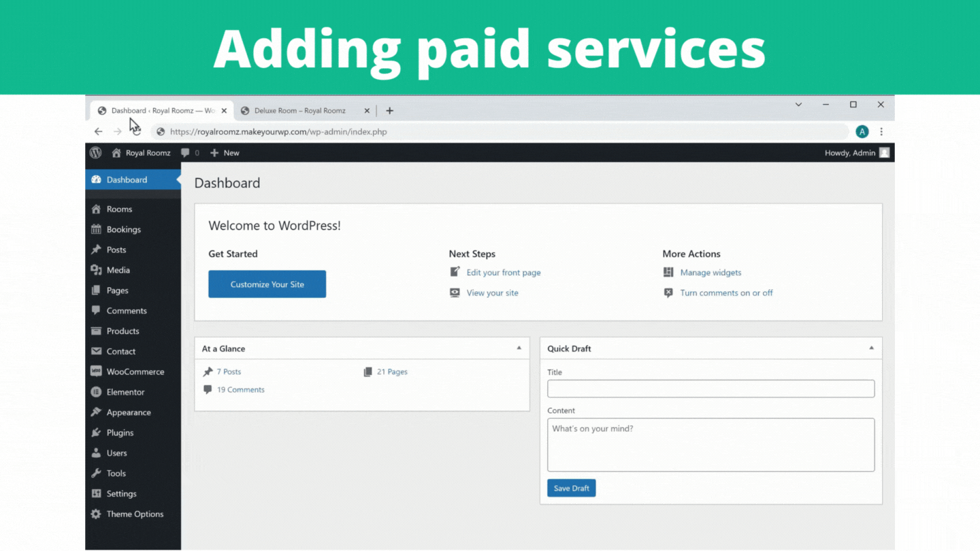Open the browser tab search dropdown
The width and height of the screenshot is (980, 551).
(x=798, y=105)
